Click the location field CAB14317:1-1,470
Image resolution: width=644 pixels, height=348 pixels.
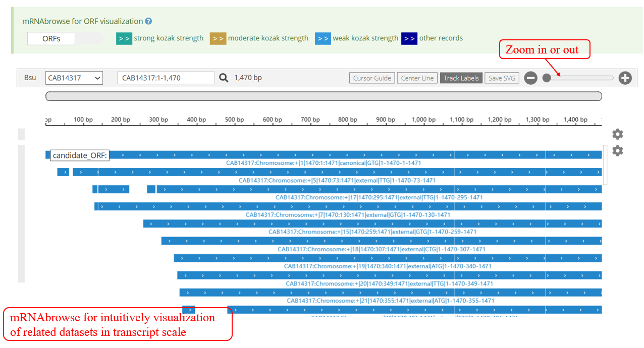coord(166,78)
